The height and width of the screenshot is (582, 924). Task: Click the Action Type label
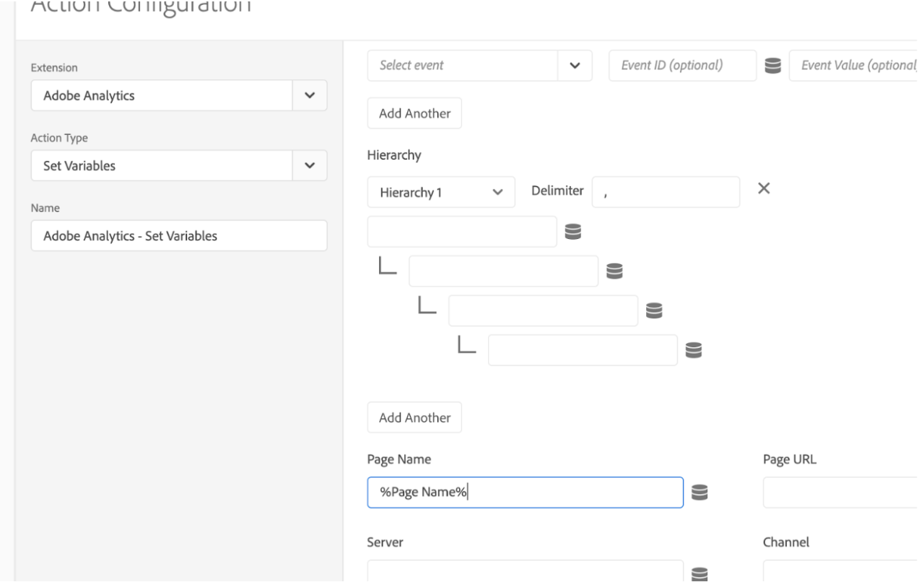click(60, 138)
